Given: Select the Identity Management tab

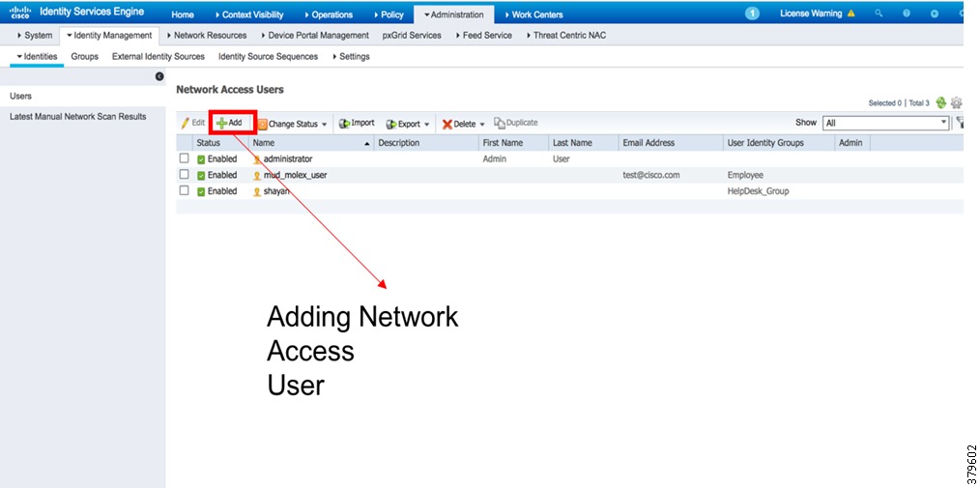Looking at the screenshot, I should (109, 36).
